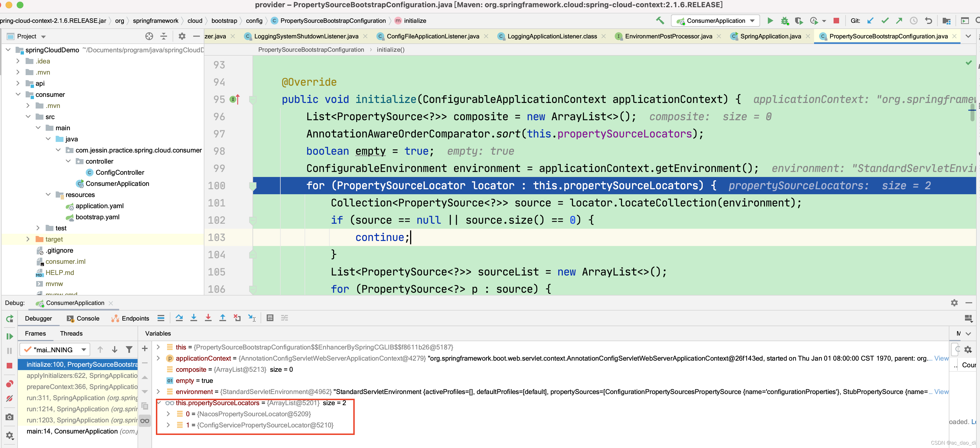Switch to Endpoints tab
This screenshot has height=448, width=980.
130,318
